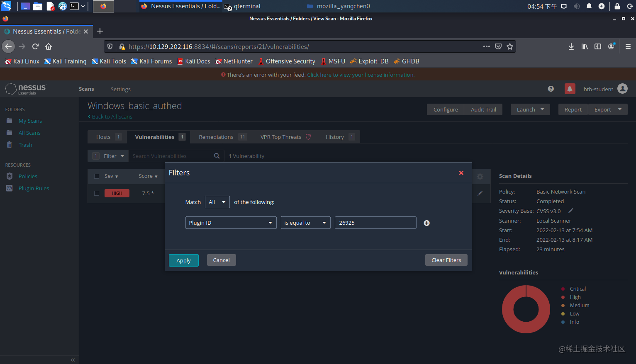Add another filter rule with the plus icon
Viewport: 636px width, 364px height.
[x=426, y=223]
